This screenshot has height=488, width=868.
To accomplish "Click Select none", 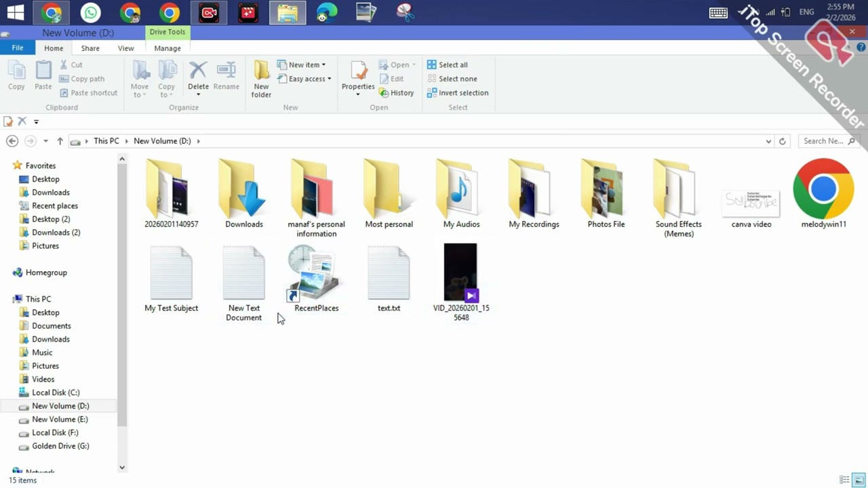I will pyautogui.click(x=452, y=79).
